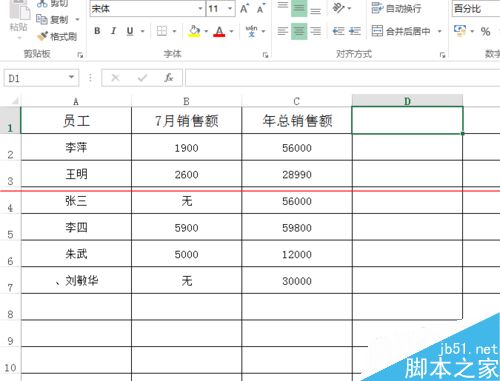Screen dimensions: 500x381
Task: Open the font color dropdown arrow
Action: [231, 31]
